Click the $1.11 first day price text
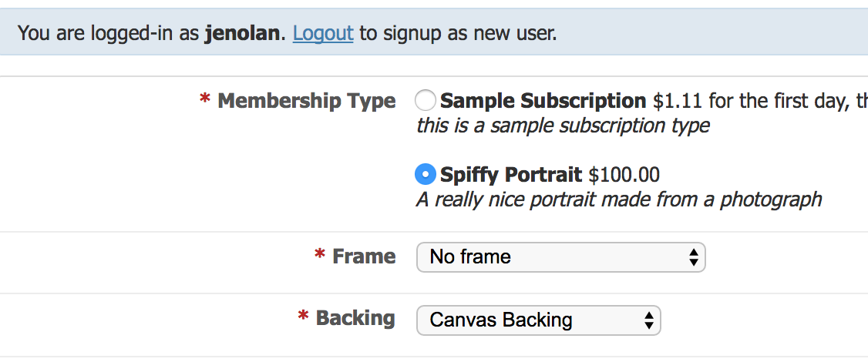The image size is (868, 362). [678, 101]
